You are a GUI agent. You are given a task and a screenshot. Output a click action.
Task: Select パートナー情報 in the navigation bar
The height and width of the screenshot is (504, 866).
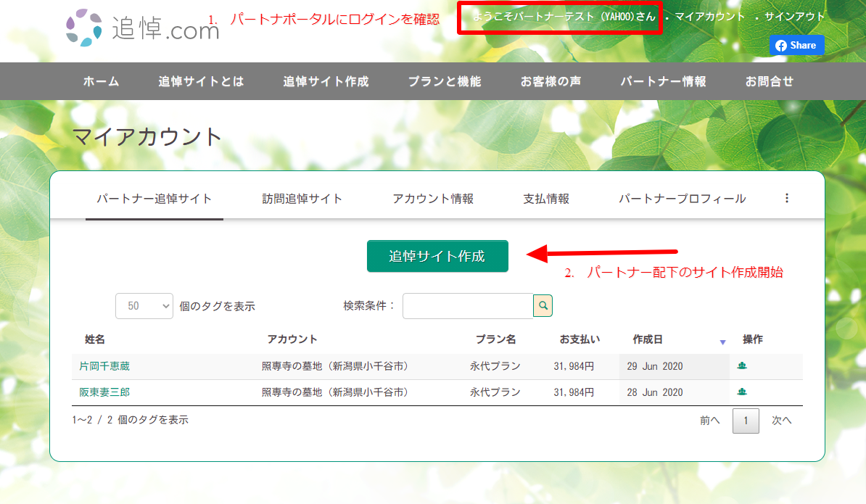(x=663, y=81)
